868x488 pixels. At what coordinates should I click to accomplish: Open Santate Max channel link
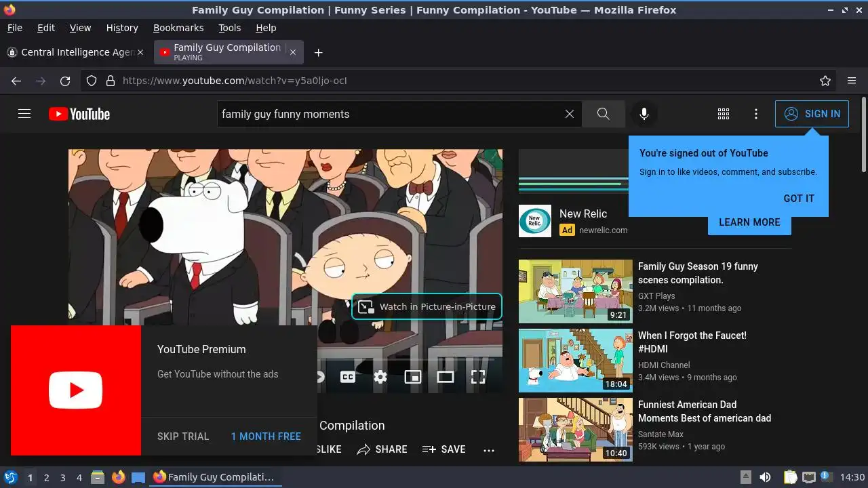tap(660, 434)
